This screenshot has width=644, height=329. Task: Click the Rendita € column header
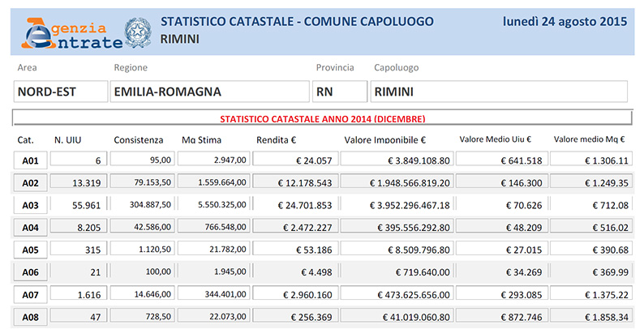coord(276,140)
